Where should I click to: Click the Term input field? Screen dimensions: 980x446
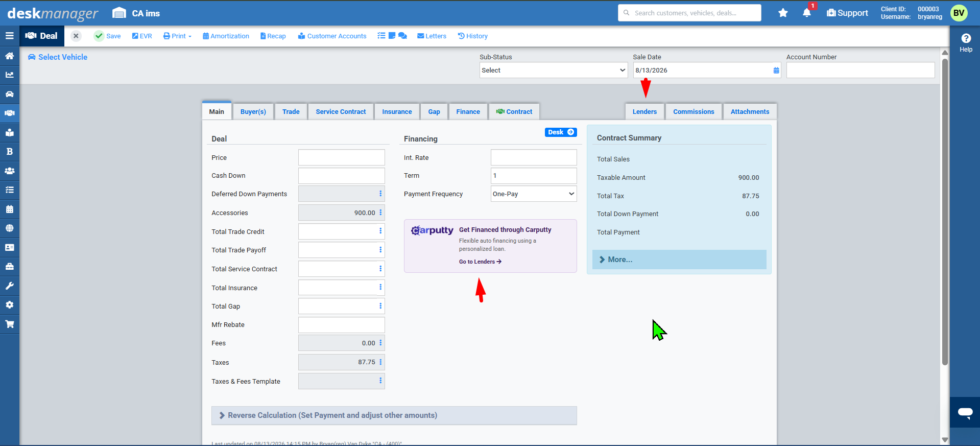tap(534, 175)
